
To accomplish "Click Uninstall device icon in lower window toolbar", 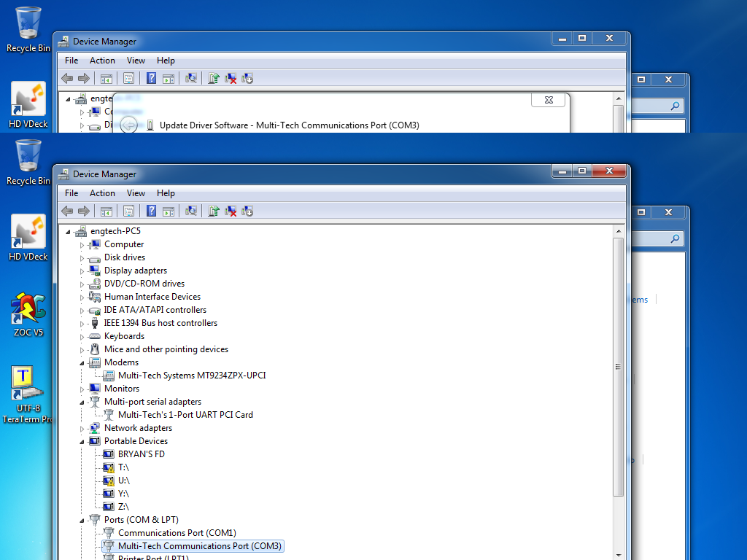I will [231, 211].
